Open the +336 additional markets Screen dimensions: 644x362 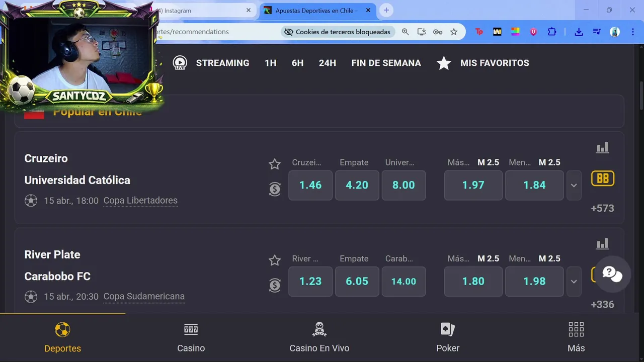(602, 304)
